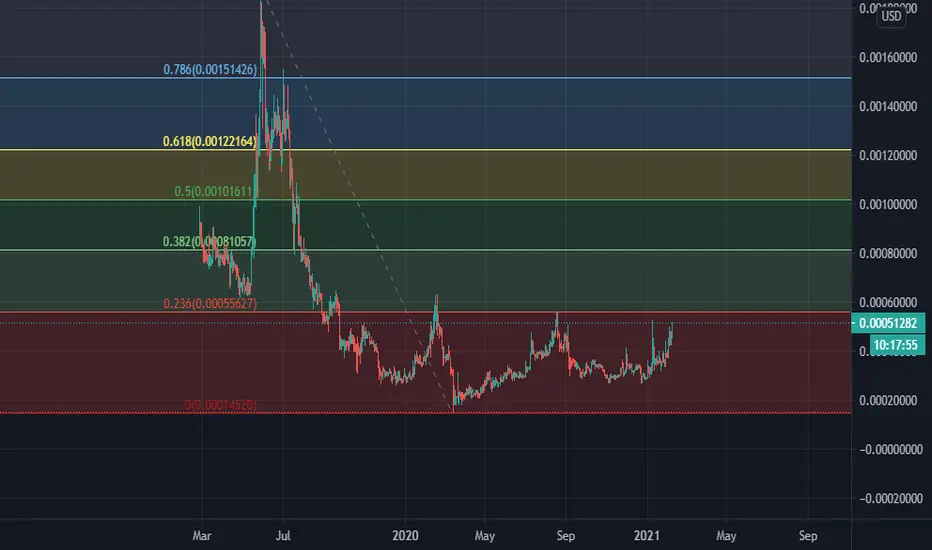This screenshot has height=550, width=932.
Task: Click the Mar label on time axis
Action: tap(202, 536)
